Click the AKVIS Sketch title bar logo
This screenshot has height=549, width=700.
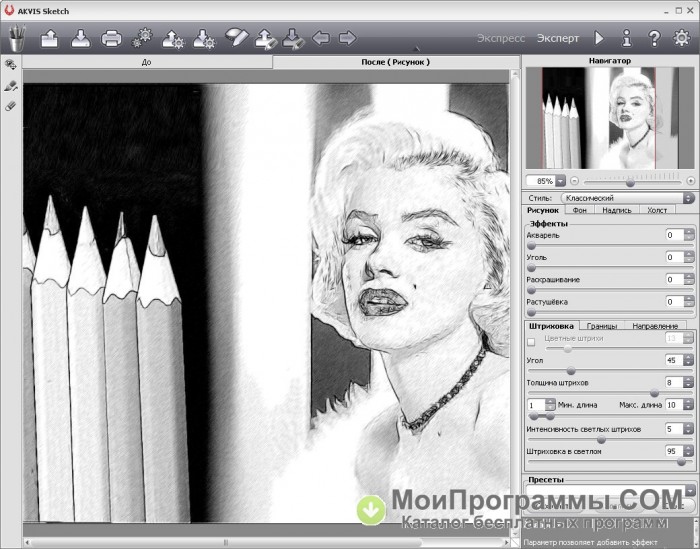coord(9,11)
